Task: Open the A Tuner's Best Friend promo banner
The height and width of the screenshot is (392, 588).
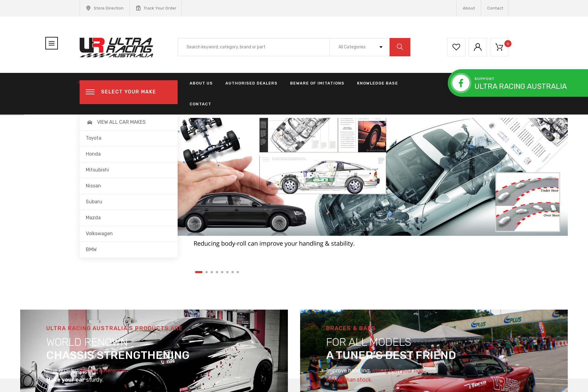Action: (434, 351)
